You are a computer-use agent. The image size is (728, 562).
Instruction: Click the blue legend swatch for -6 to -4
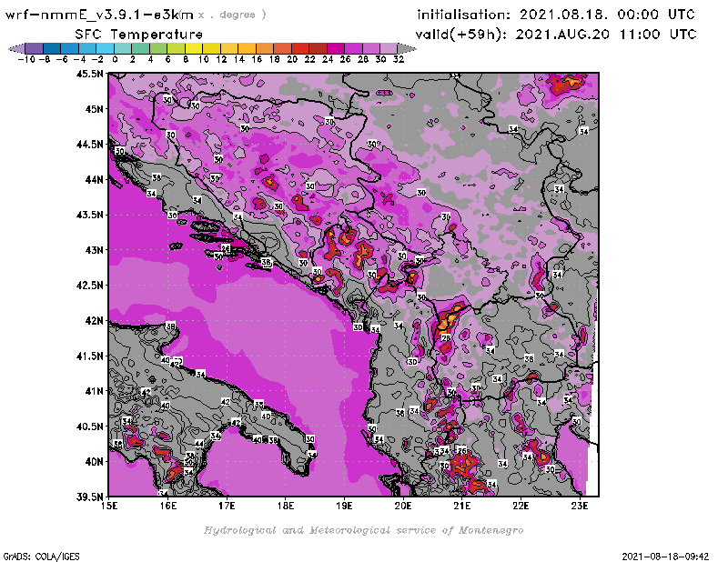click(70, 48)
